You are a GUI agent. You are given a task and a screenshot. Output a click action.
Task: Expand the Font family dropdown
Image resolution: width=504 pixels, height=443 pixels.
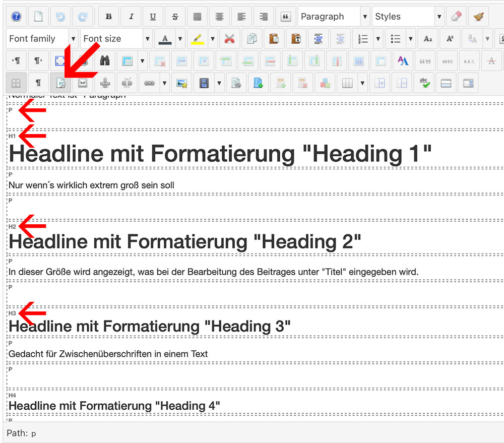click(43, 39)
